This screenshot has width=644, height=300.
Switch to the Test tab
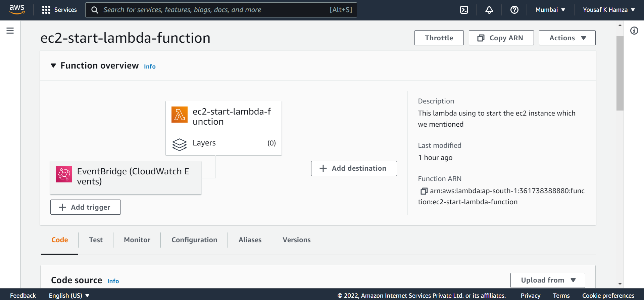point(96,240)
